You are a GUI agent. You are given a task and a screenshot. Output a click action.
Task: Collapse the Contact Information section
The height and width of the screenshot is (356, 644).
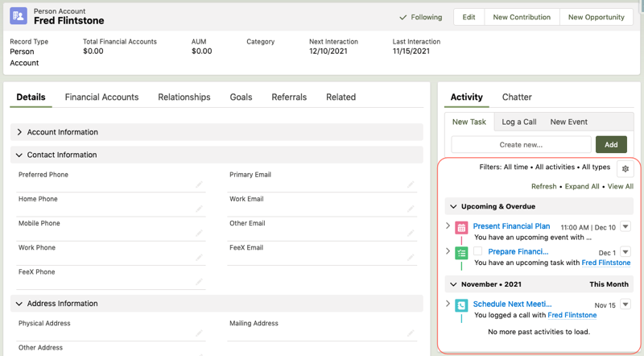pos(20,155)
